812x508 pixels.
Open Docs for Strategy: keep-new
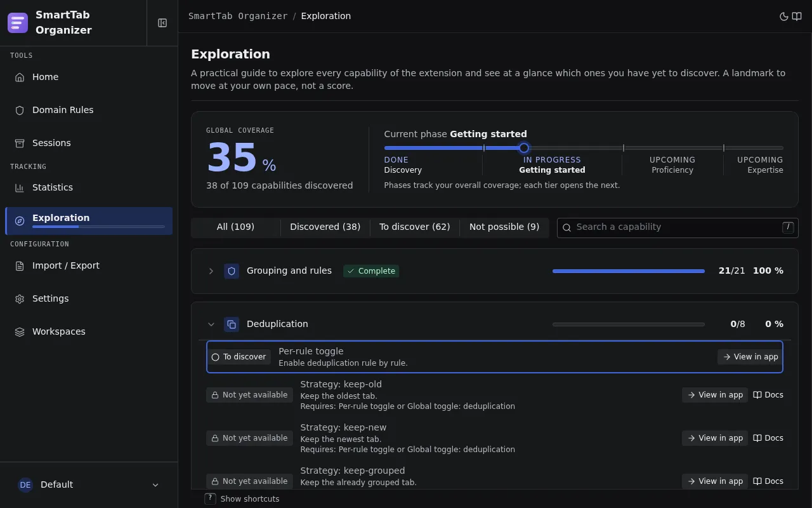768,438
